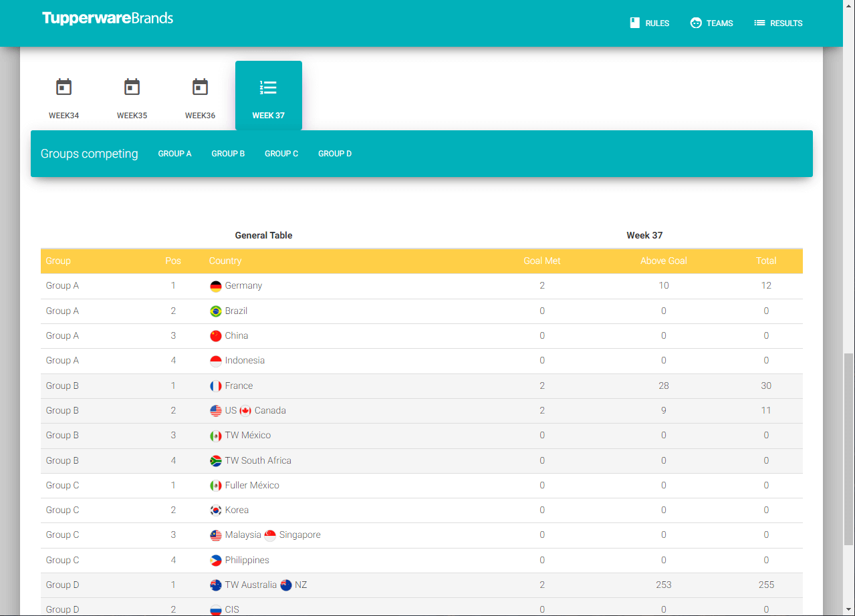
Task: Click the Malaysia flag icon
Action: [216, 535]
